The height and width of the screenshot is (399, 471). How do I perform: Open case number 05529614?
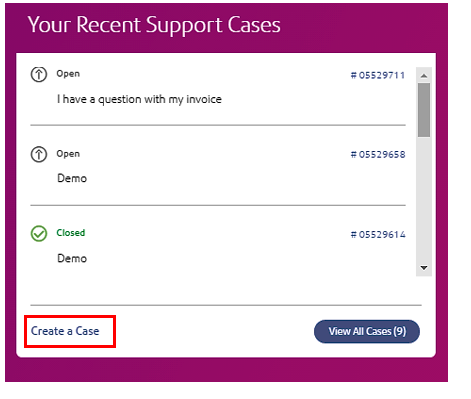click(378, 235)
